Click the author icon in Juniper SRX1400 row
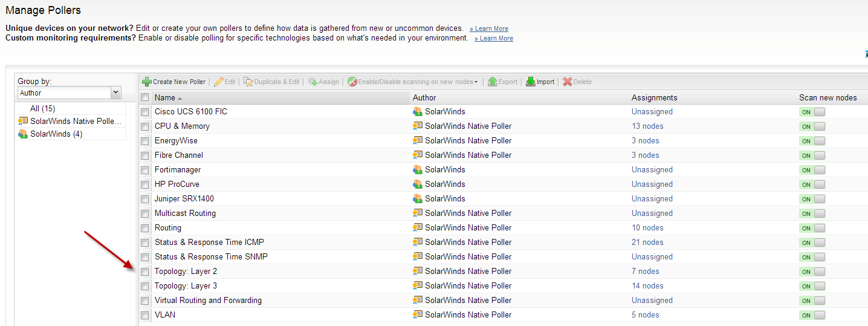This screenshot has width=868, height=326. click(x=418, y=199)
